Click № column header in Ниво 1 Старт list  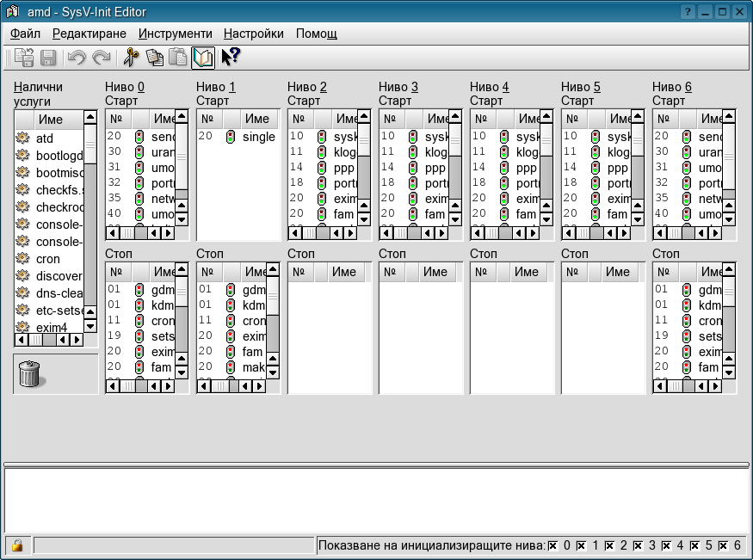[207, 119]
